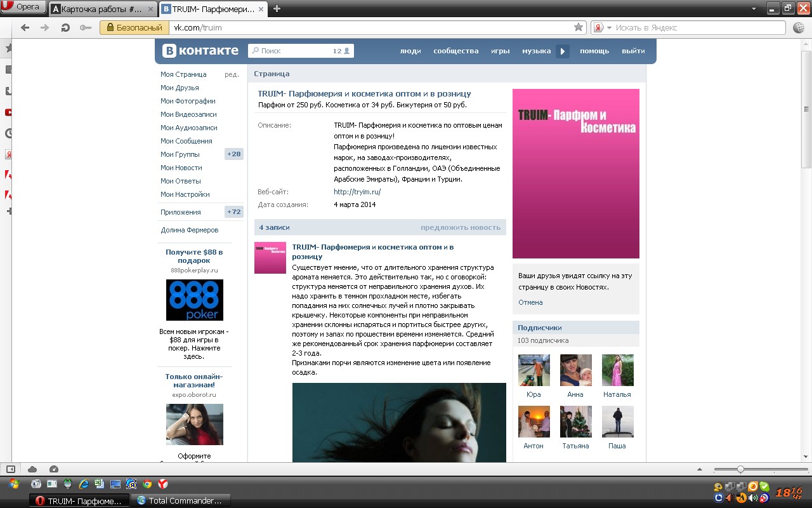812x508 pixels.
Task: Open the Подписчики section header
Action: (576, 328)
